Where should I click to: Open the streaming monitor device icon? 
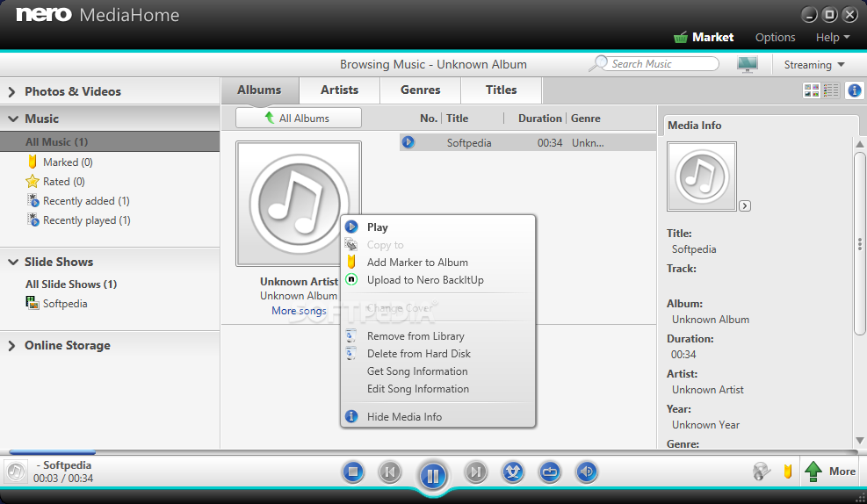pos(747,64)
